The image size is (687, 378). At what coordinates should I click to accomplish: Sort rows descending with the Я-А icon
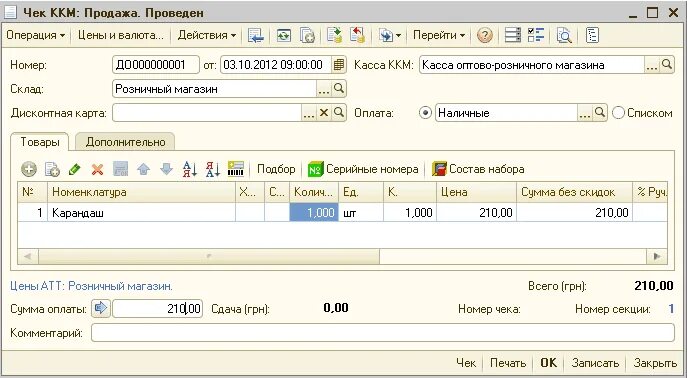click(212, 169)
